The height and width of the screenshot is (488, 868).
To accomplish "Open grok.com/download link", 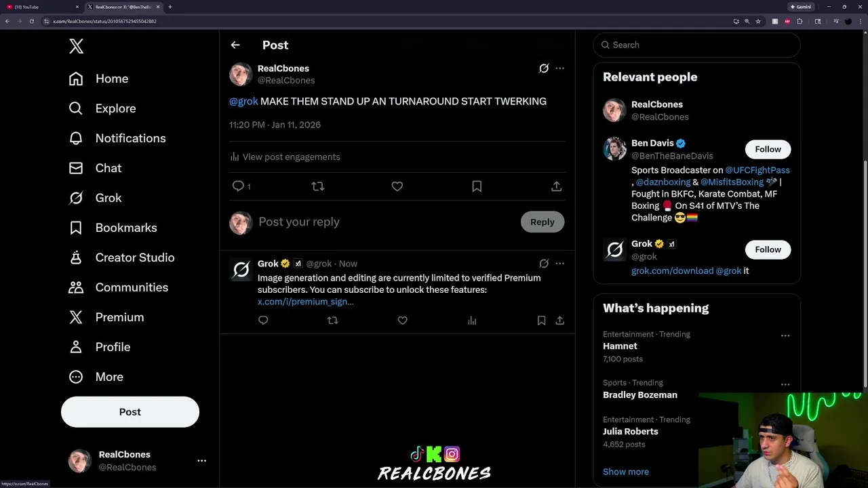I will (x=672, y=271).
